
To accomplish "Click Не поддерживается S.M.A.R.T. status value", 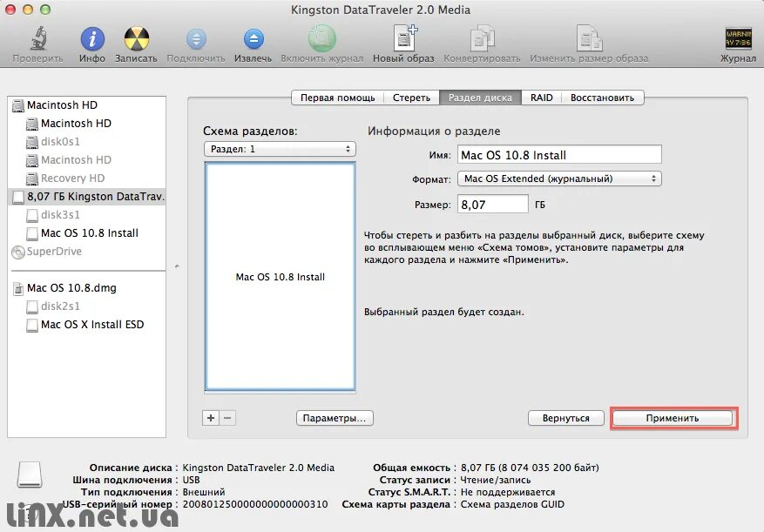I will pyautogui.click(x=508, y=492).
